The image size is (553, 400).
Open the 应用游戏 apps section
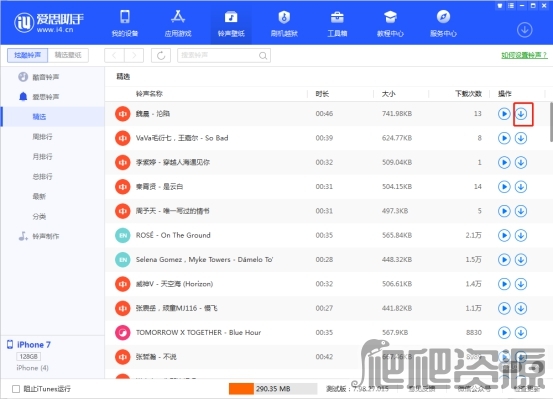(178, 23)
